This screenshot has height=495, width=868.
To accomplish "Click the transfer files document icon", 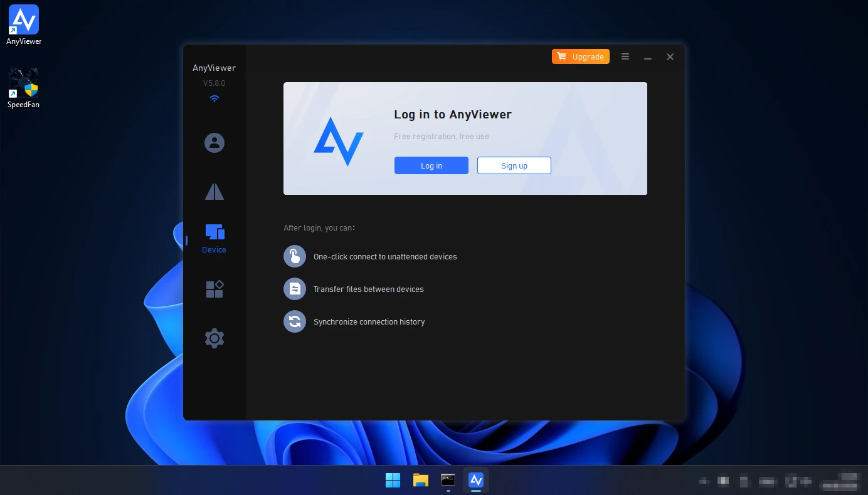I will [x=295, y=289].
